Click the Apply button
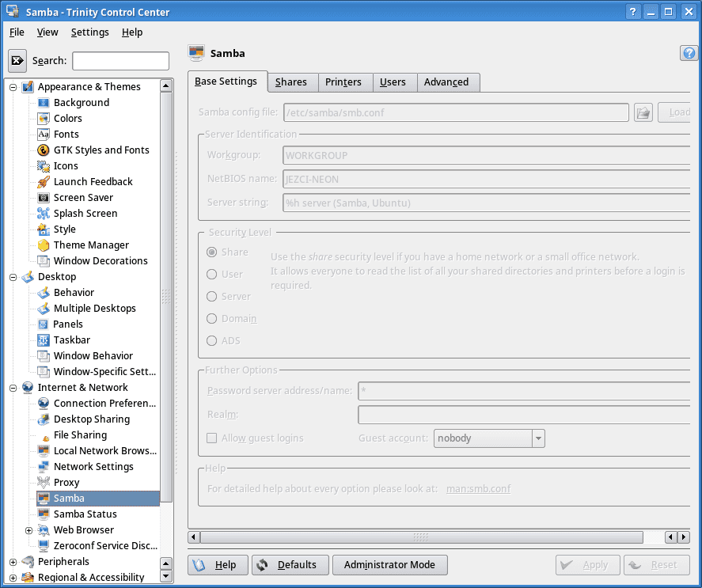The image size is (702, 588). pos(588,565)
